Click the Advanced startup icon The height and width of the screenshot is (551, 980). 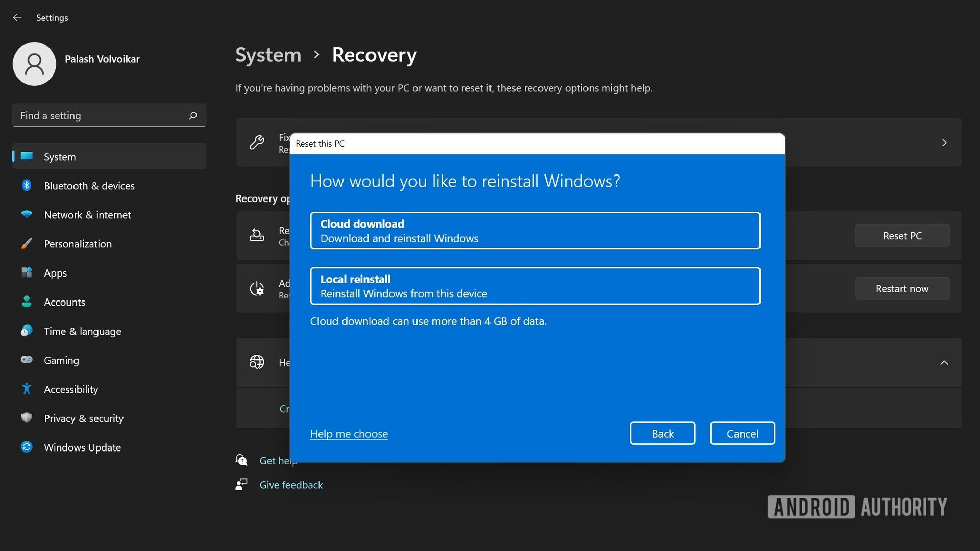(256, 288)
